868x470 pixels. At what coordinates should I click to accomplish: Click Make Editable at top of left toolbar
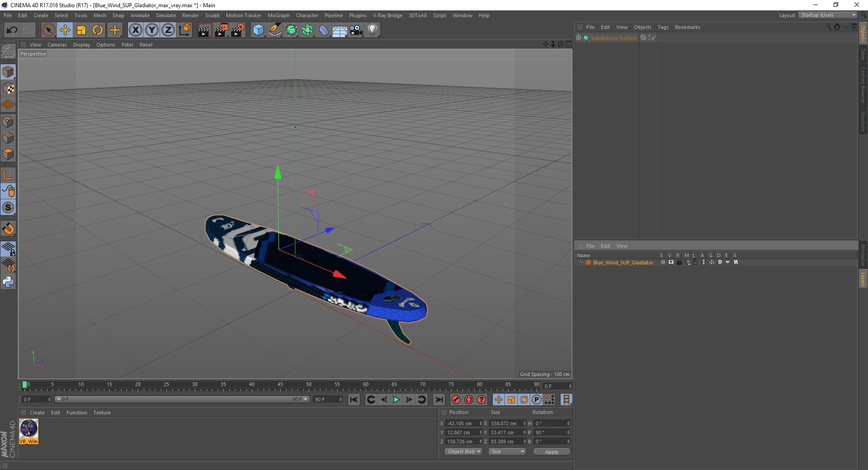(8, 52)
